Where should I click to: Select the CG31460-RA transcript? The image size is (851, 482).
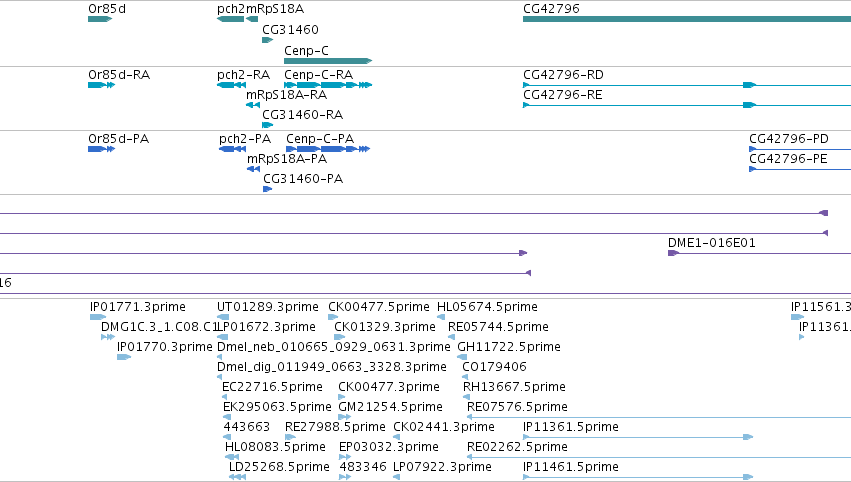click(268, 125)
